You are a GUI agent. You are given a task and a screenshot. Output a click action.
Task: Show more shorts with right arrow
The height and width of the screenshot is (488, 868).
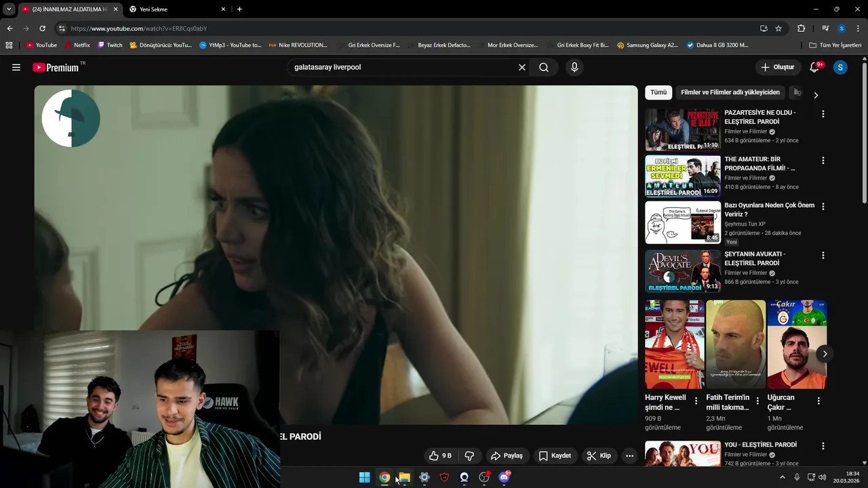(x=825, y=354)
